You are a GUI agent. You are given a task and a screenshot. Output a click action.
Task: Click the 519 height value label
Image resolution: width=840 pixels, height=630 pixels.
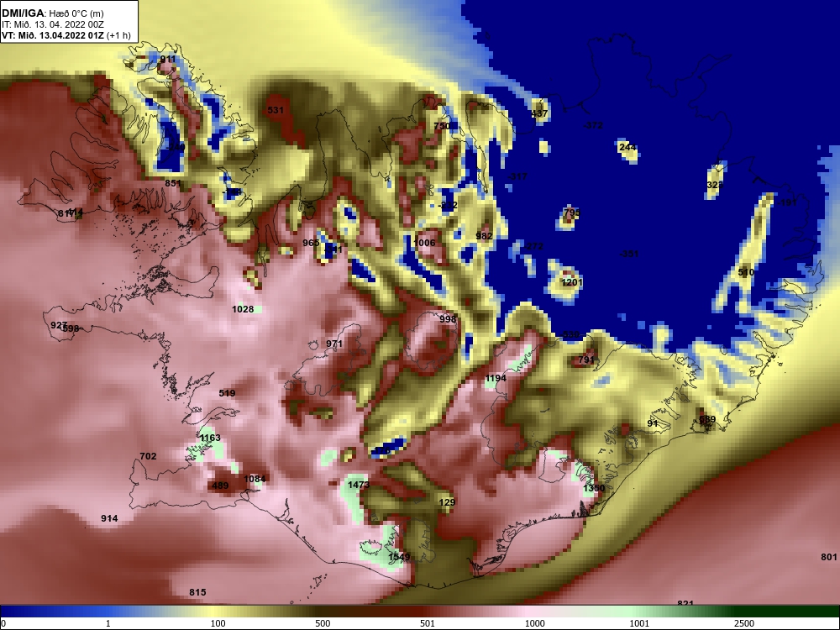point(227,393)
